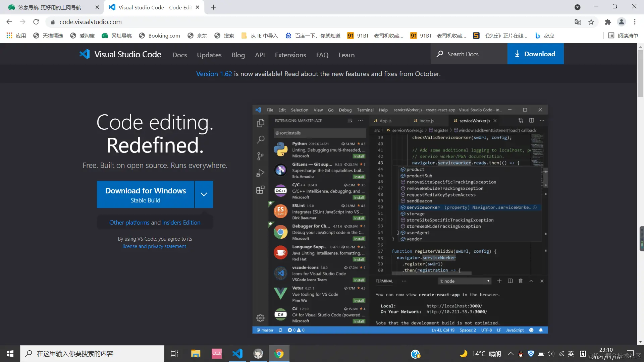
Task: Open VS Code from the Windows taskbar
Action: (237, 354)
